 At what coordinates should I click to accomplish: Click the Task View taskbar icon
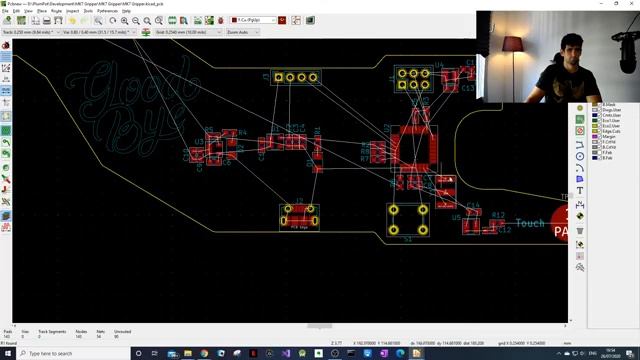pos(154,353)
